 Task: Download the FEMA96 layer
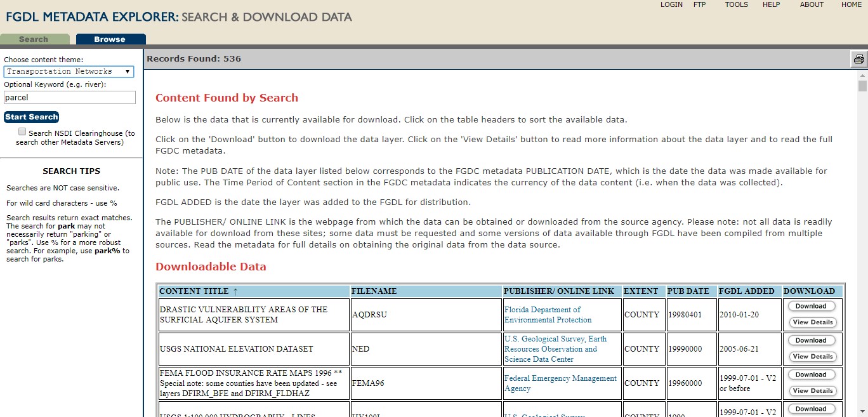point(811,374)
